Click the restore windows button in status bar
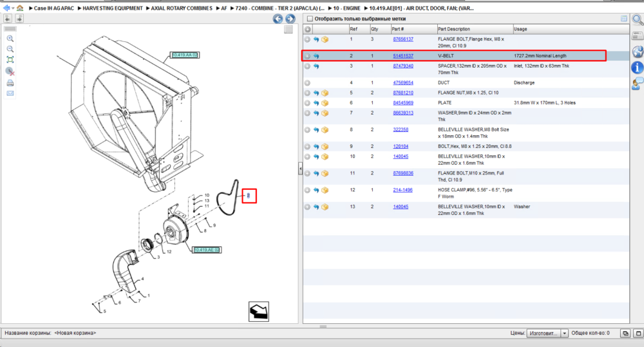Screen dimensions: 644x347 pos(625,333)
